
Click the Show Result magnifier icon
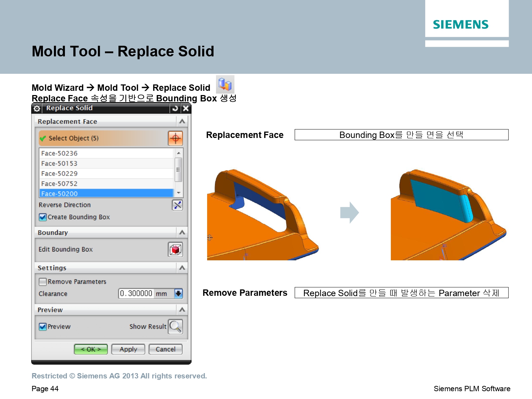(x=176, y=327)
